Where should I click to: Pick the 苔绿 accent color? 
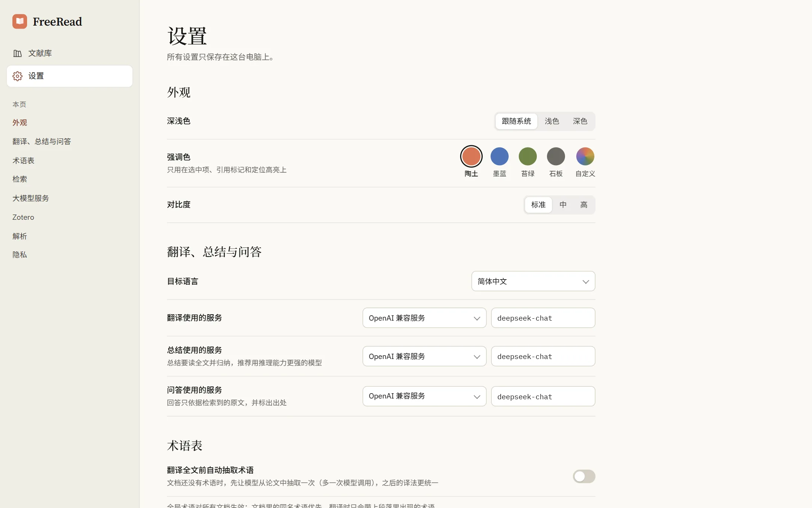tap(527, 156)
